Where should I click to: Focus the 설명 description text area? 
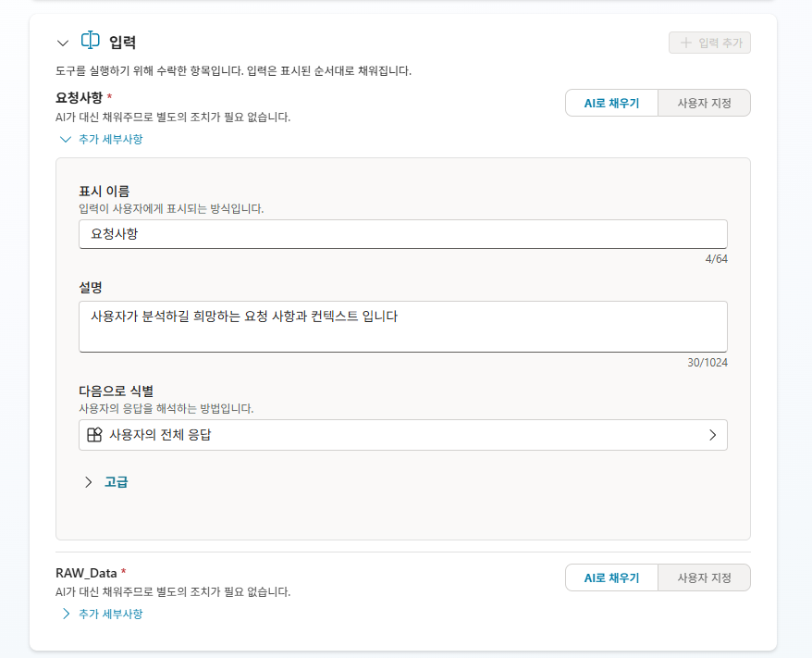(403, 327)
